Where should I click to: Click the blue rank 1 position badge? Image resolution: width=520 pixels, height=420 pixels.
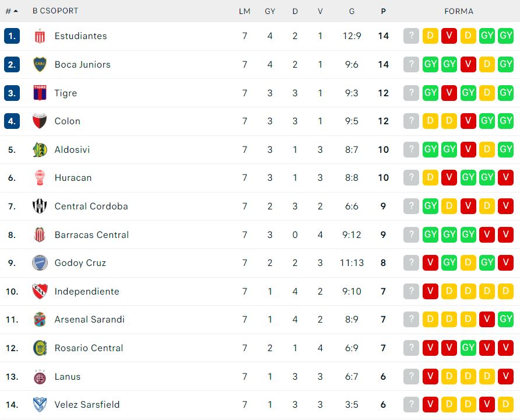[12, 36]
